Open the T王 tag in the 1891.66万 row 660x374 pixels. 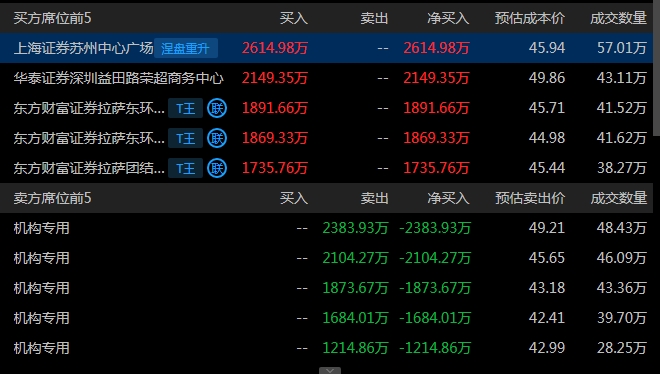[x=186, y=108]
